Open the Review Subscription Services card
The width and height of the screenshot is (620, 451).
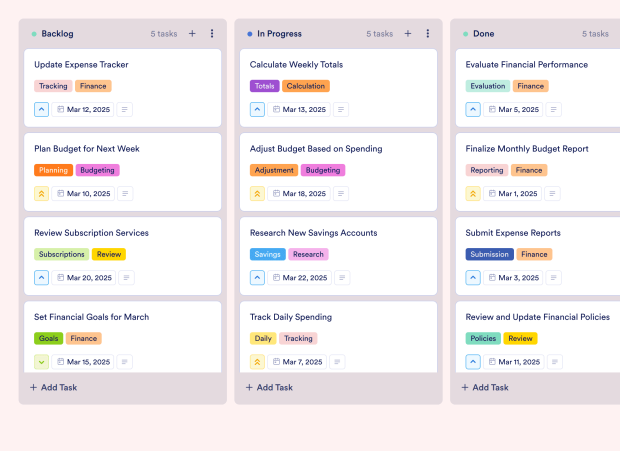[x=91, y=233]
